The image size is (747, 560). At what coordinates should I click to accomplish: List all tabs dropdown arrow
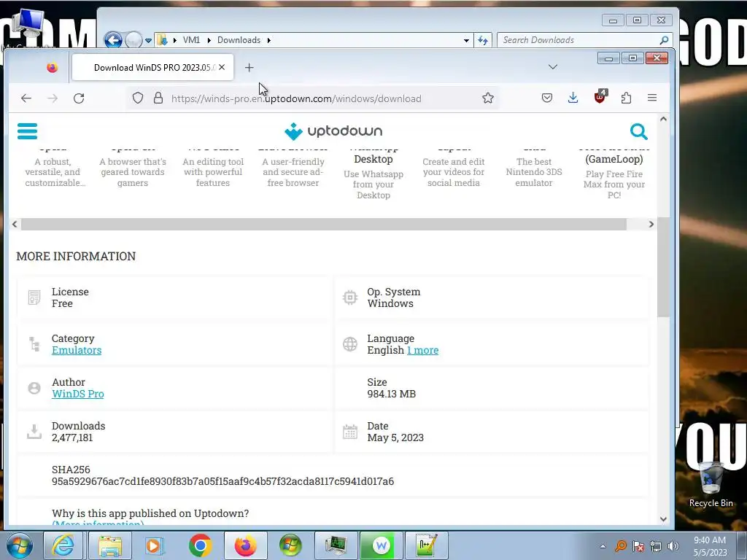[553, 67]
